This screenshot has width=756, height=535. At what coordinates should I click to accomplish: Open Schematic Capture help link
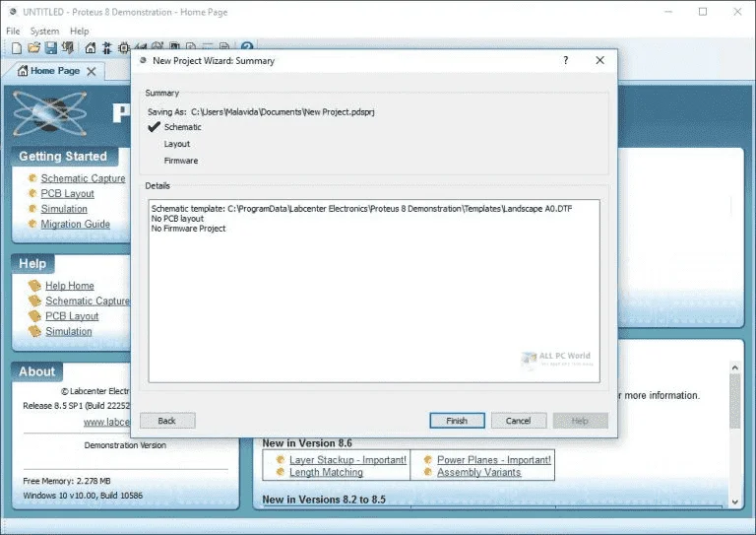point(88,301)
